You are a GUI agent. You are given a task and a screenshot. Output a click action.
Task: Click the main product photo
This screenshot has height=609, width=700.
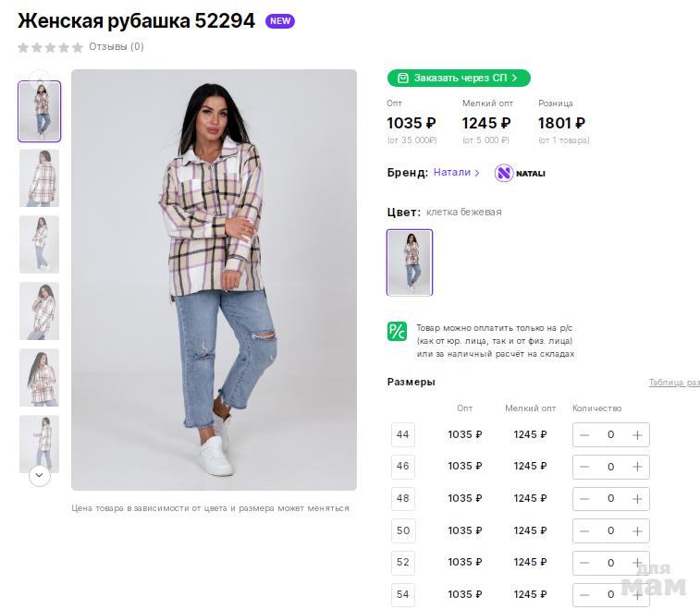coord(214,279)
